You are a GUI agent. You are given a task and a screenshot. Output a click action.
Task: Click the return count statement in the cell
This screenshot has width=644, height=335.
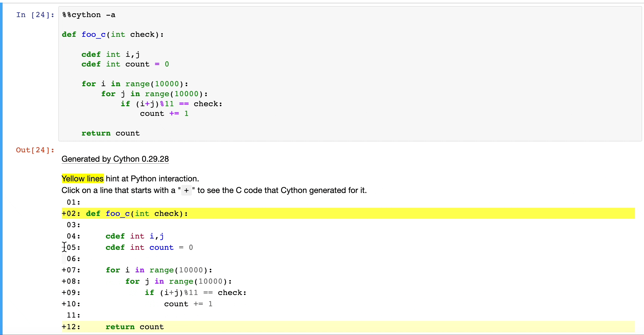click(110, 133)
